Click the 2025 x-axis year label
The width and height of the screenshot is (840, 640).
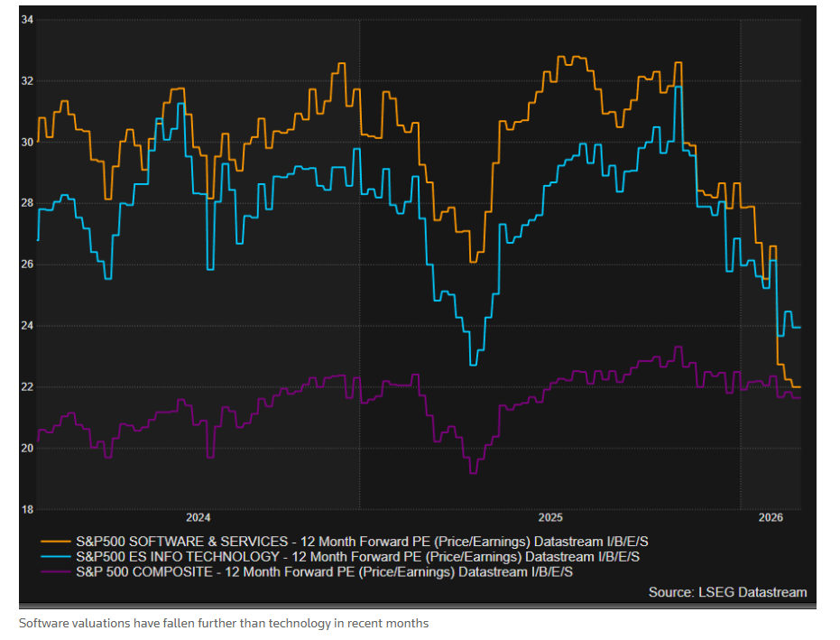pos(550,517)
